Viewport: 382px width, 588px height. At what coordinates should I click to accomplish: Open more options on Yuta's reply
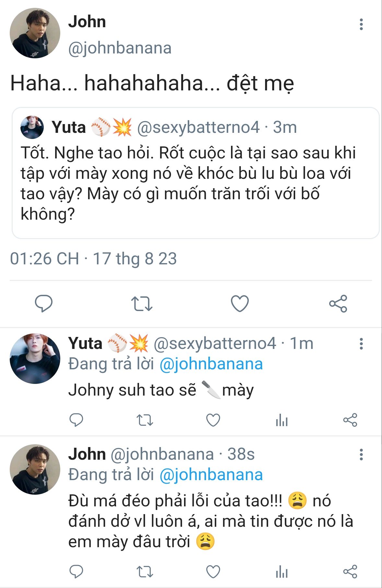pyautogui.click(x=361, y=344)
